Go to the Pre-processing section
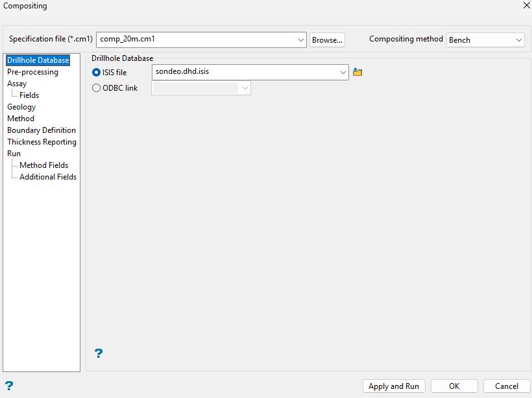This screenshot has height=398, width=532. (32, 72)
